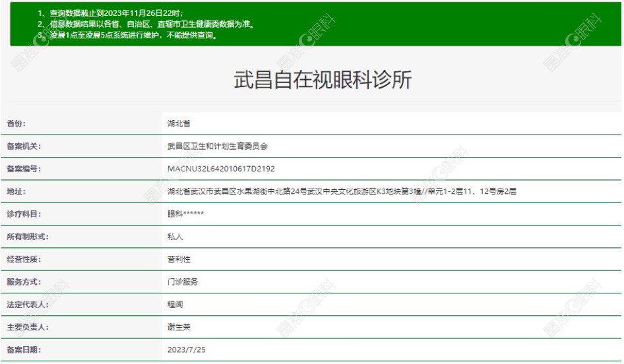624x364 pixels.
Task: Click the value 营利性
Action: (x=179, y=259)
